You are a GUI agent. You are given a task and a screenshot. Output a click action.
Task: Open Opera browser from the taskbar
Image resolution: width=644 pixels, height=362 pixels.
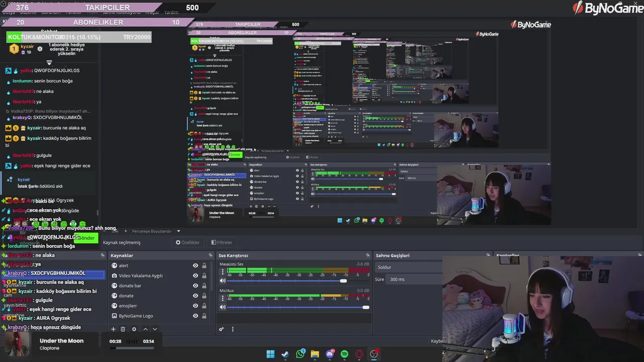pos(359,354)
